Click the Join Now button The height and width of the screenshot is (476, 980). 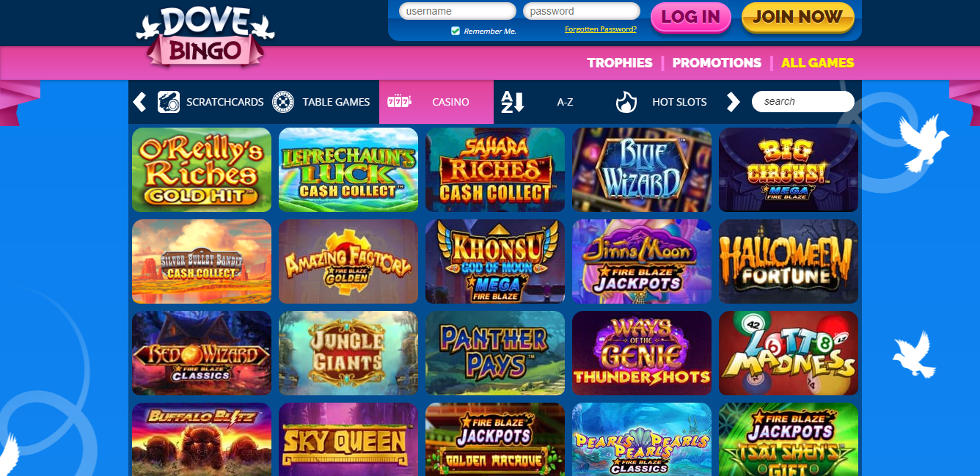pyautogui.click(x=798, y=18)
